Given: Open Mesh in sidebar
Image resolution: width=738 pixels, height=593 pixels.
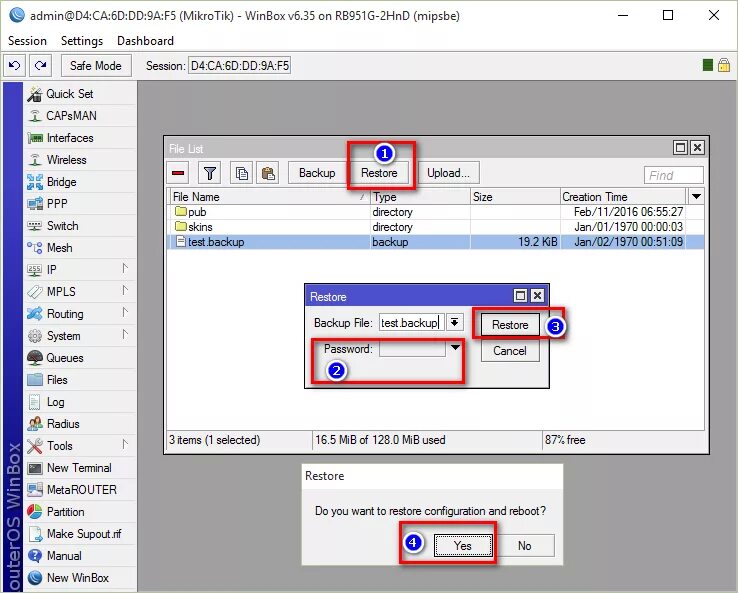Looking at the screenshot, I should click(80, 248).
